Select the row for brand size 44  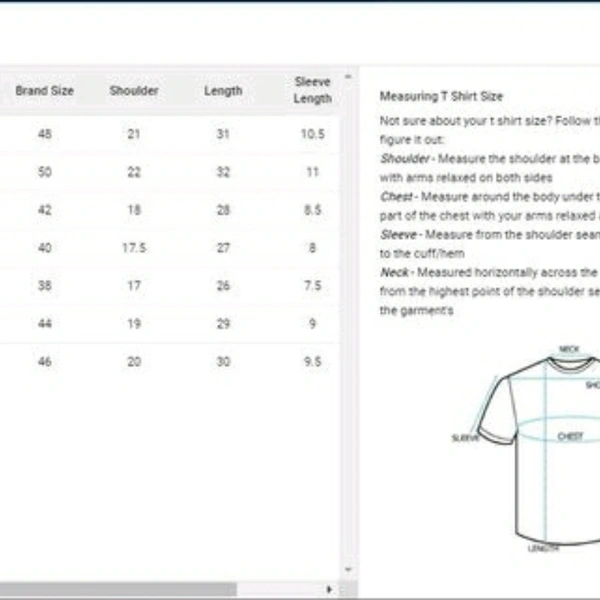170,324
